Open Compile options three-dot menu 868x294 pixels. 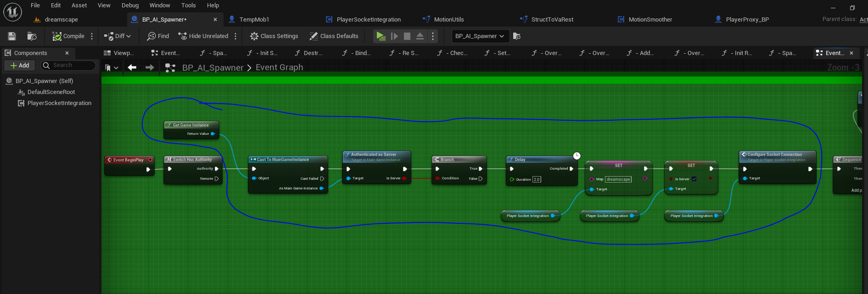pos(92,36)
